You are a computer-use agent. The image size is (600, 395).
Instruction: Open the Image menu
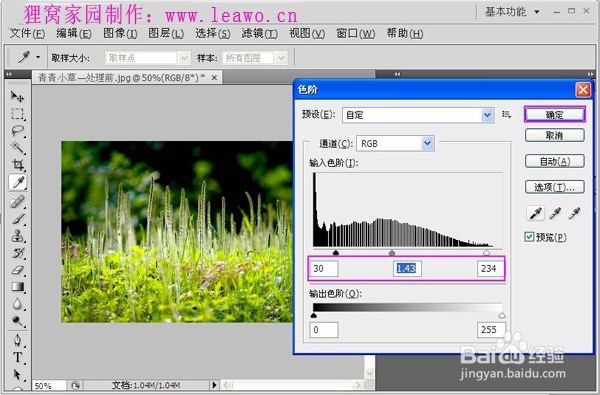120,34
